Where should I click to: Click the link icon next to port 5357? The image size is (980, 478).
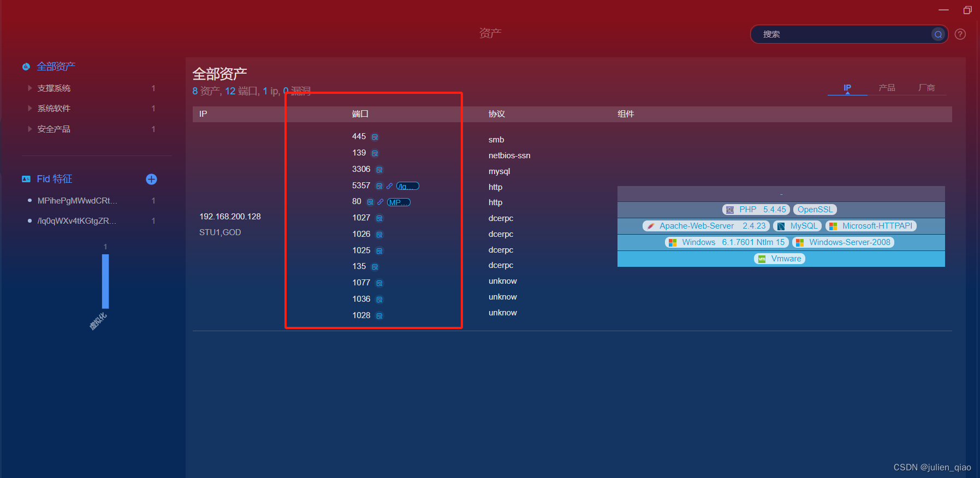click(x=389, y=186)
